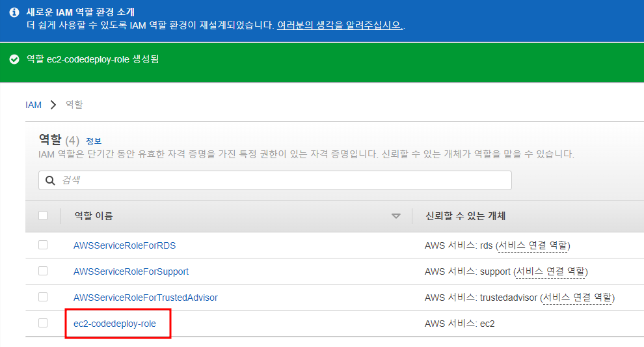Image resolution: width=644 pixels, height=347 pixels.
Task: Click the 정보 link next to 역할
Action: coord(94,141)
